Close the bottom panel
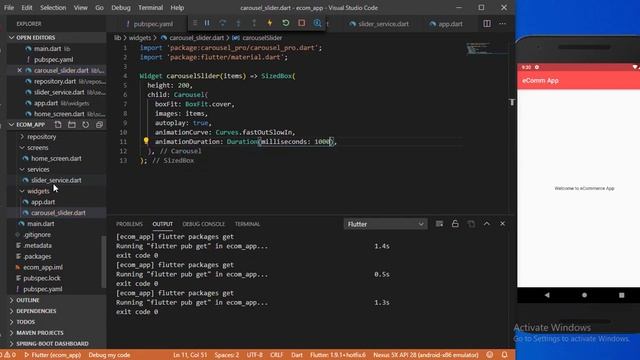 click(x=502, y=224)
